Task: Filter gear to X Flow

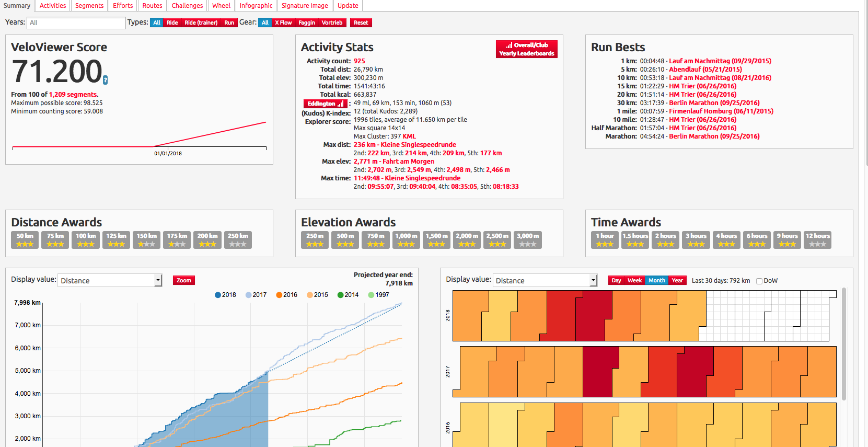Action: pos(283,22)
